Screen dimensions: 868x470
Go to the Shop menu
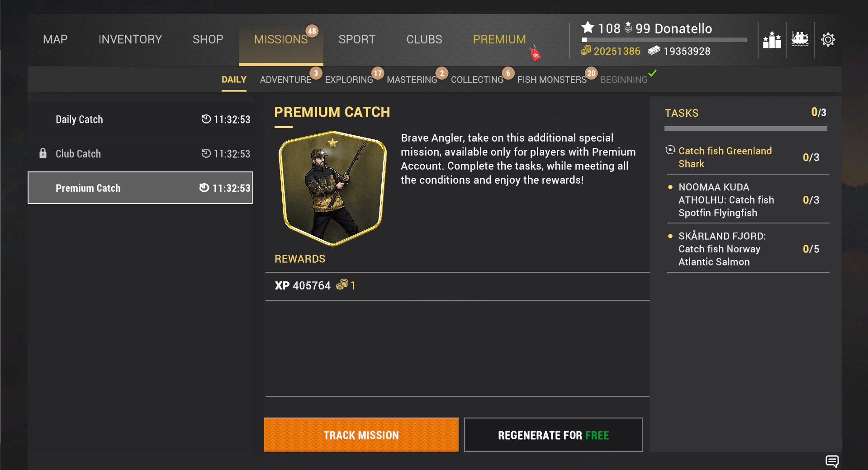[x=208, y=39]
